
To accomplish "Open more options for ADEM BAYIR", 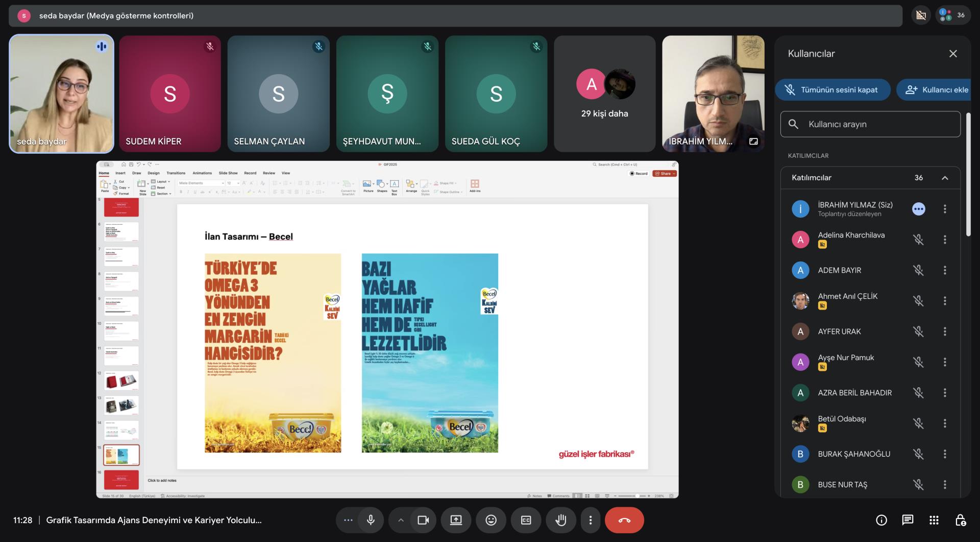I will [x=945, y=270].
